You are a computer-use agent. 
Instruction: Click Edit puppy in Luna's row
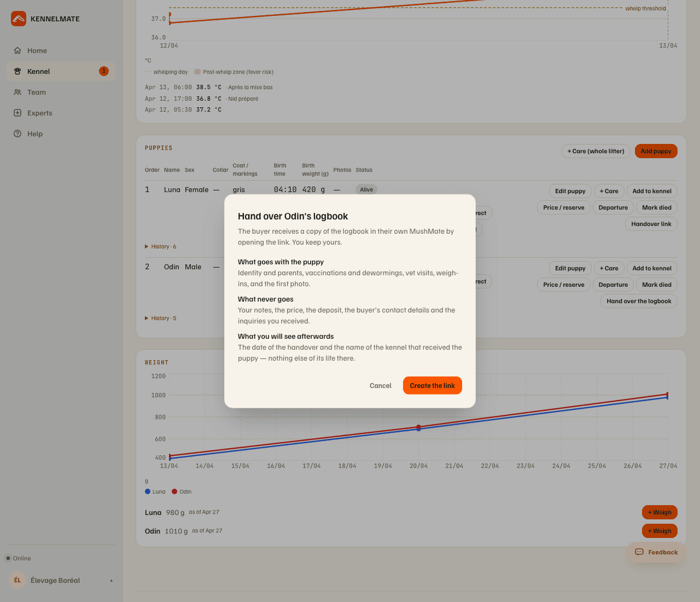pyautogui.click(x=570, y=191)
